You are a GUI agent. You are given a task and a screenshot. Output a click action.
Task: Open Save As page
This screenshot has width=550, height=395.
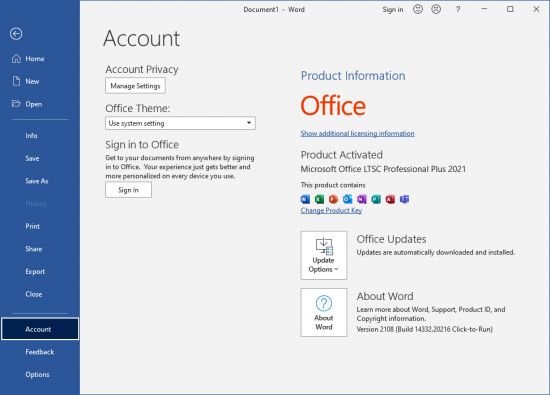[37, 181]
